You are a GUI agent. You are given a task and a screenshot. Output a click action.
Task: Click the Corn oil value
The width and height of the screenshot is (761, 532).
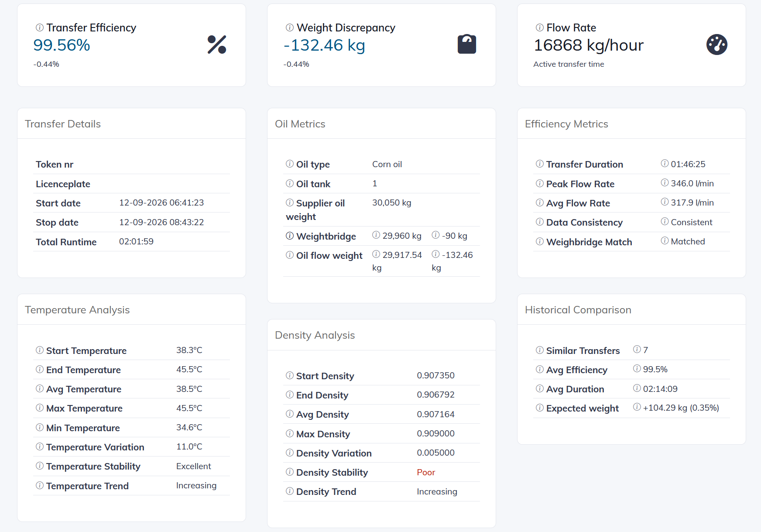click(387, 164)
